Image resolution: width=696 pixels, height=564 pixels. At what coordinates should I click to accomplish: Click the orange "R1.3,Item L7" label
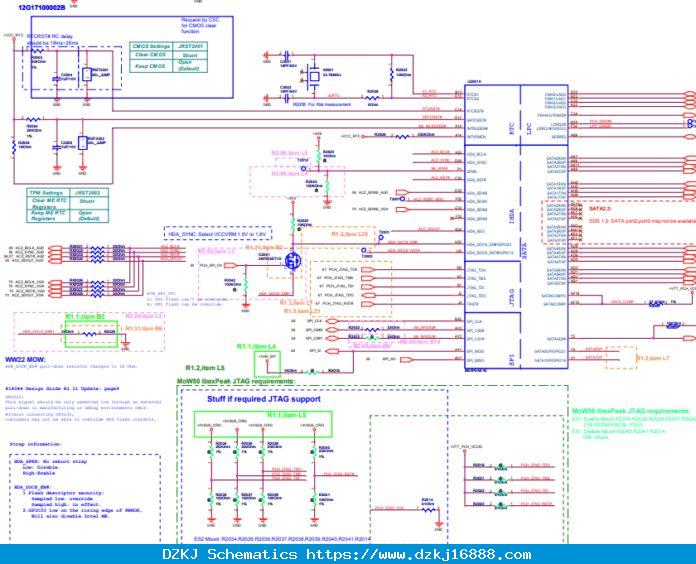[x=653, y=358]
